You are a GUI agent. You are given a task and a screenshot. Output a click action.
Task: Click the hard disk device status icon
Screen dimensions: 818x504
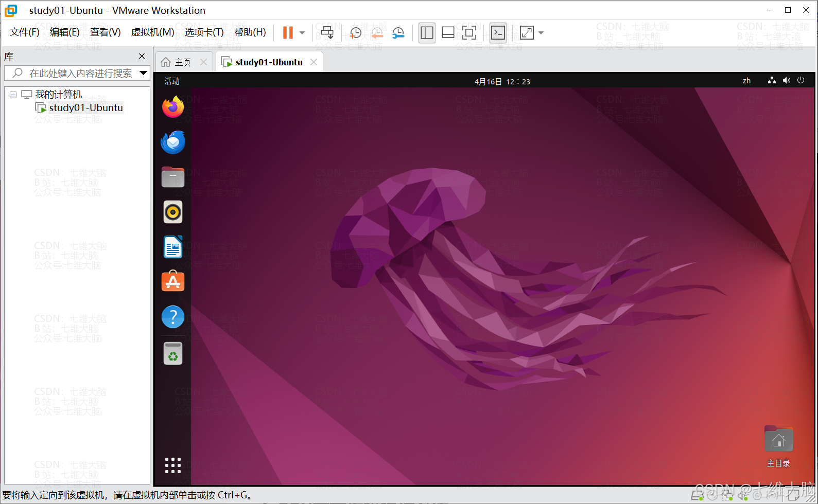(x=697, y=496)
